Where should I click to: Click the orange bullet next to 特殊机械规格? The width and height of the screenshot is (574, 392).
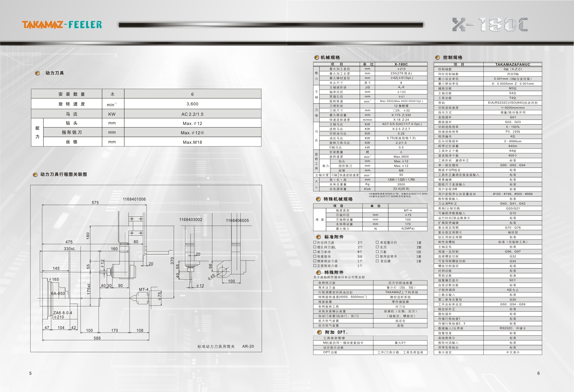tap(318, 199)
